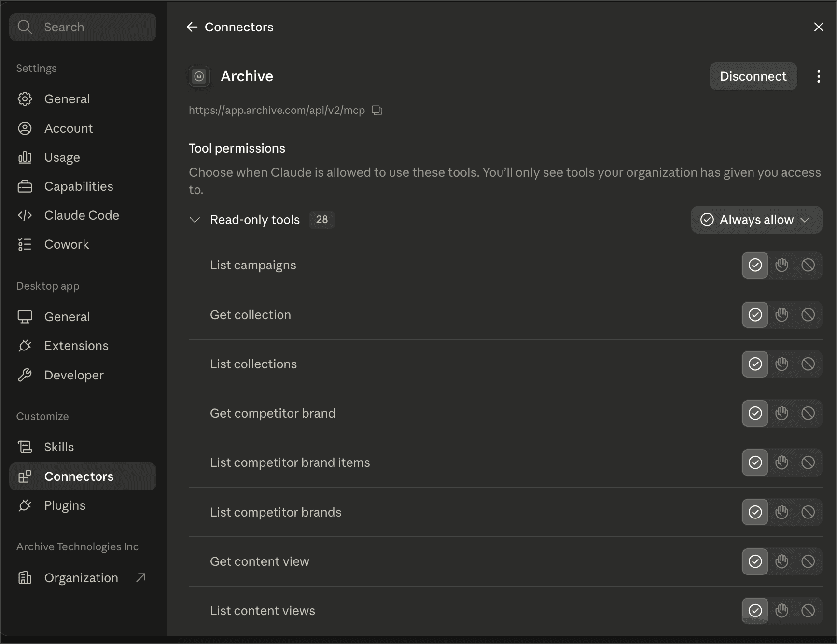The width and height of the screenshot is (837, 644).
Task: Open the Extensions page
Action: 83,346
